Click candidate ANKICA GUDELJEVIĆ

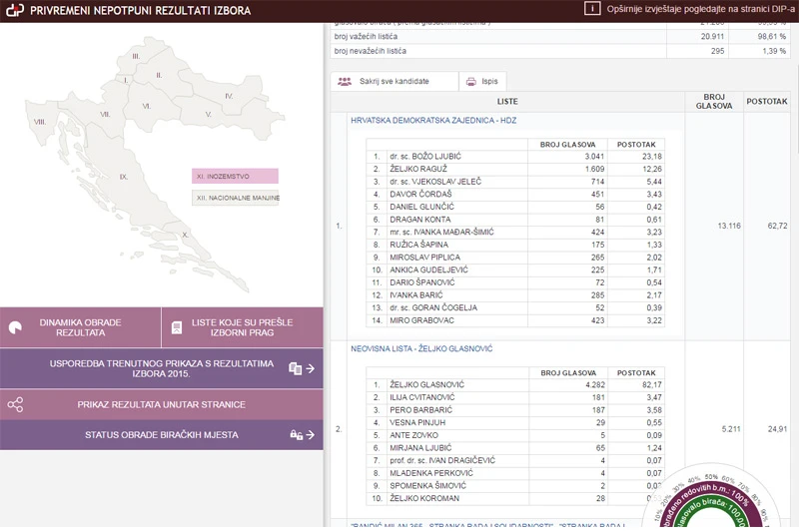click(x=429, y=269)
